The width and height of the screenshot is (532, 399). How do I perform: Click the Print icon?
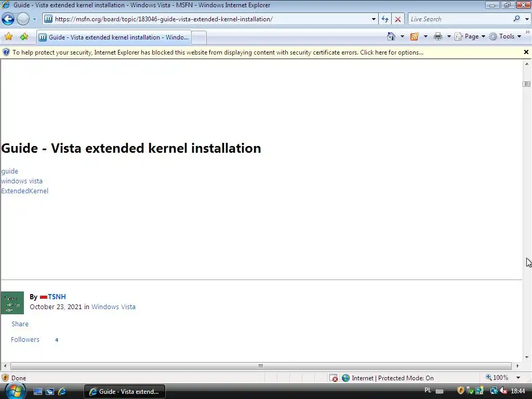(438, 36)
